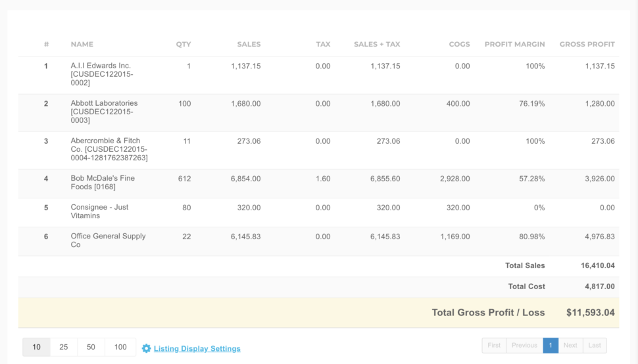638x364 pixels.
Task: Click the 4,976.83 gross profit value
Action: tap(600, 237)
